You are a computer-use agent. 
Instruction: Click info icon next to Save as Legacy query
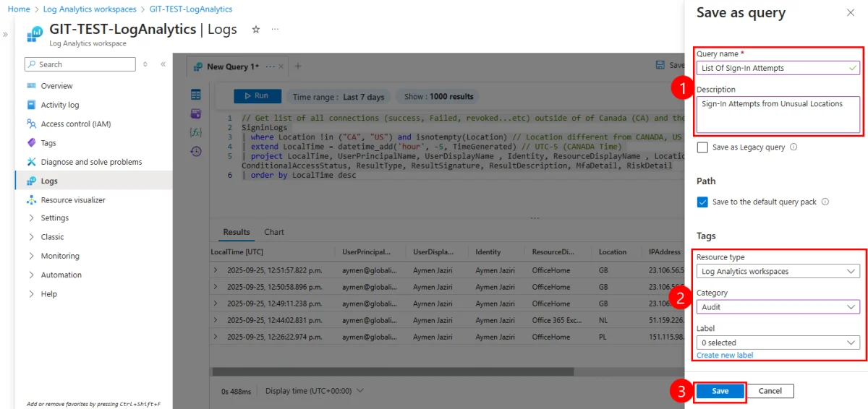tap(793, 147)
